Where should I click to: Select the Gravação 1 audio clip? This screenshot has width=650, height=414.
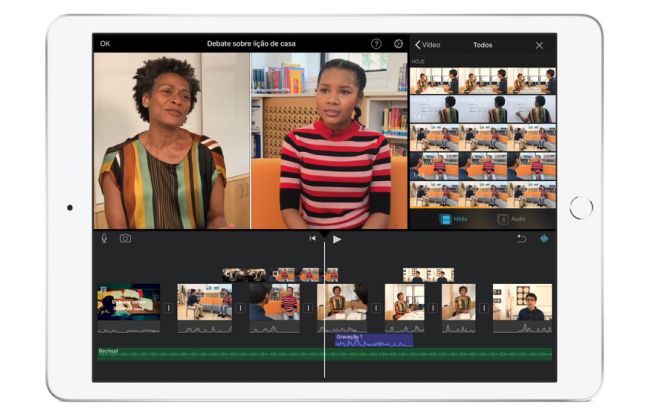click(374, 340)
